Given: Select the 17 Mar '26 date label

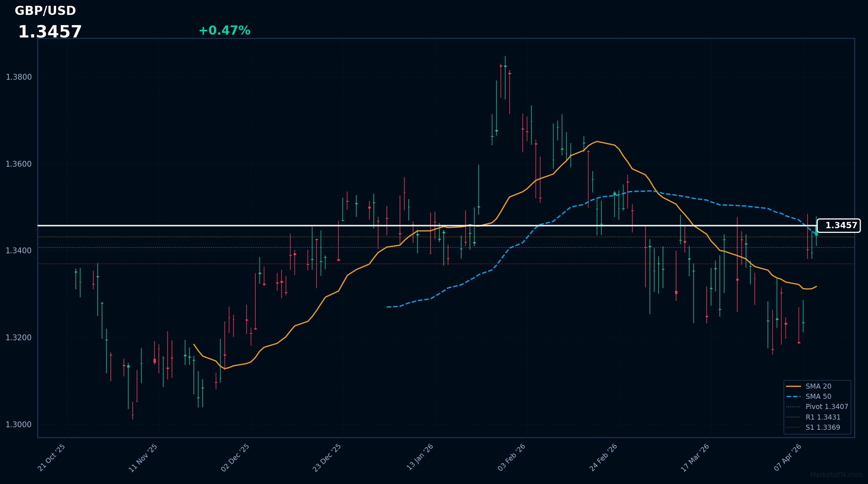Looking at the screenshot, I should click(695, 458).
